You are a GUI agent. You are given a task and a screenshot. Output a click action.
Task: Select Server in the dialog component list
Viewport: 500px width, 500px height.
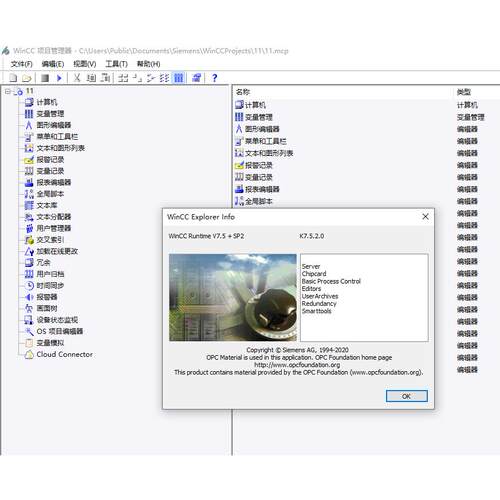[x=311, y=266]
